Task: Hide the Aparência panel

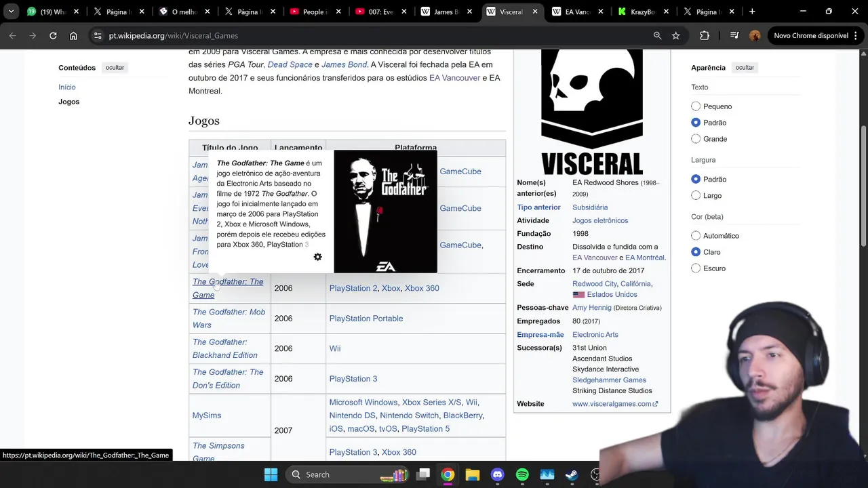Action: pyautogui.click(x=745, y=68)
